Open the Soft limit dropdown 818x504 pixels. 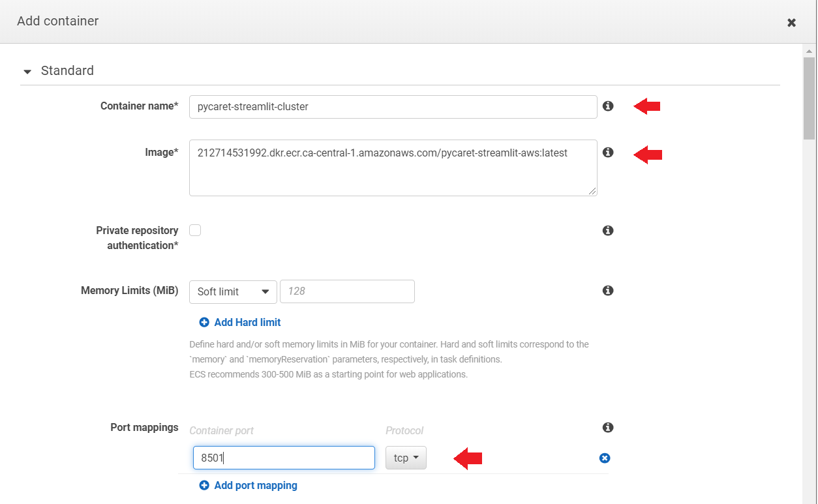click(x=233, y=291)
